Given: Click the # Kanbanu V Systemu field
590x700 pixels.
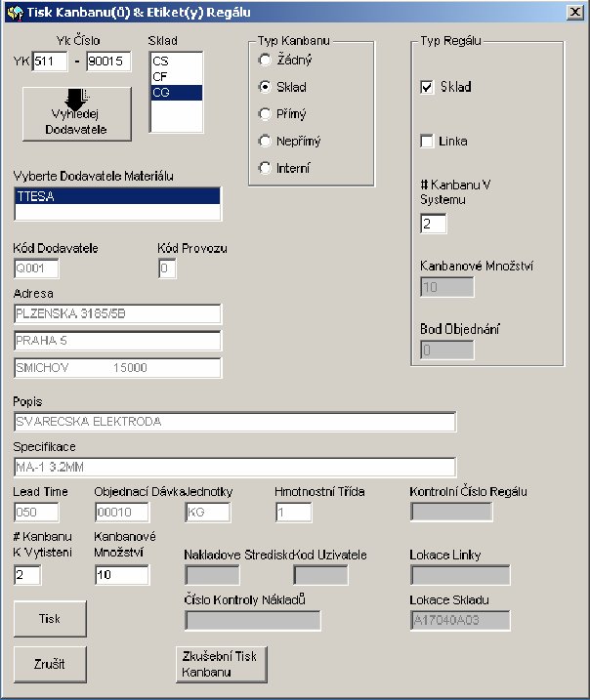Looking at the screenshot, I should coord(434,224).
